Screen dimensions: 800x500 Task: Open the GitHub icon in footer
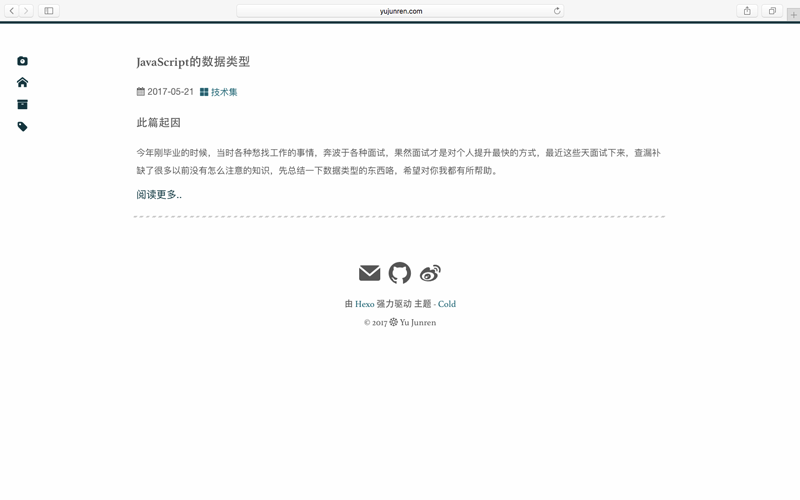[x=400, y=273]
